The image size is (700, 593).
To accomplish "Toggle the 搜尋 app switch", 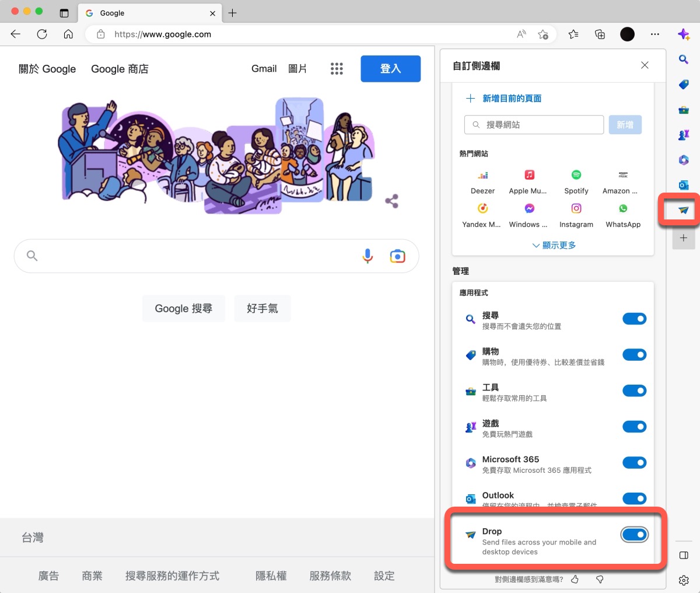I will click(x=634, y=319).
